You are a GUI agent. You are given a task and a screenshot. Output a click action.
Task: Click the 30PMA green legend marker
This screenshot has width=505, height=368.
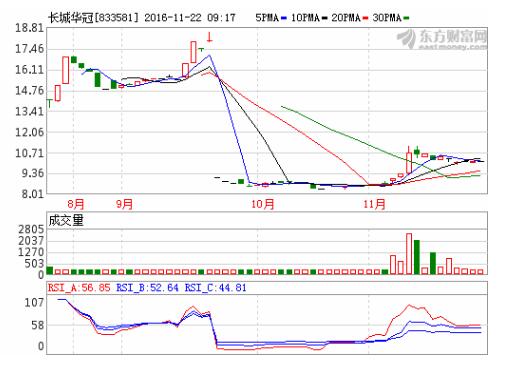406,18
